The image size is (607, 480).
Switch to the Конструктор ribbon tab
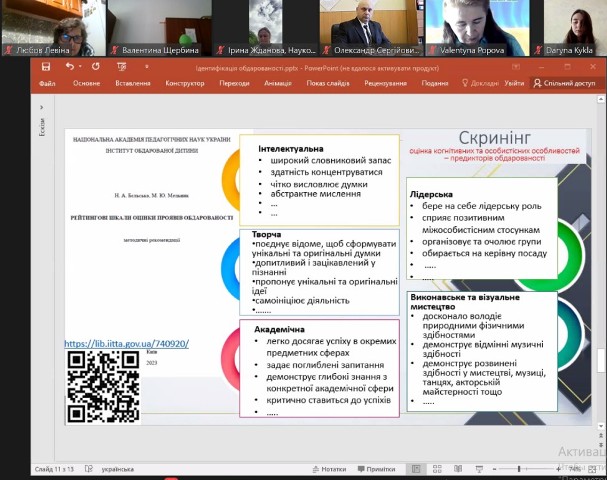coord(184,84)
